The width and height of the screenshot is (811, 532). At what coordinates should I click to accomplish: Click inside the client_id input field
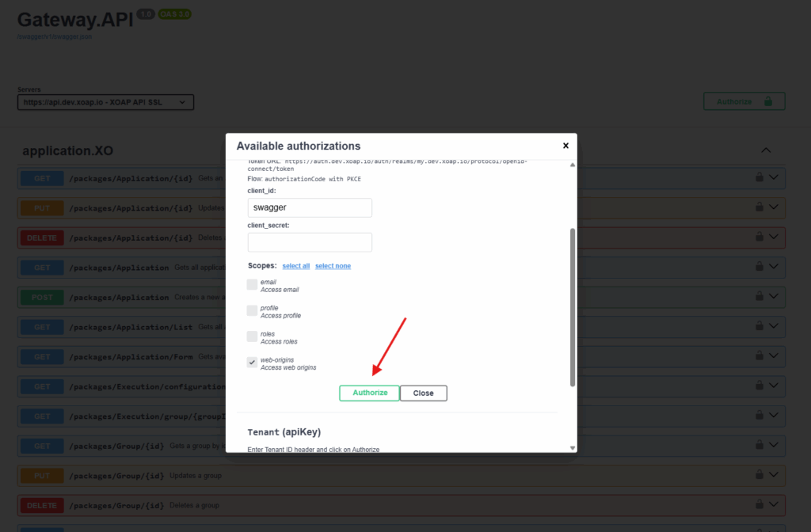point(309,207)
